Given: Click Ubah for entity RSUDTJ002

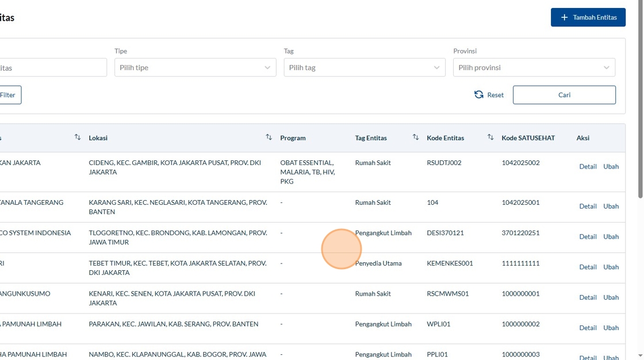Looking at the screenshot, I should click(611, 167).
